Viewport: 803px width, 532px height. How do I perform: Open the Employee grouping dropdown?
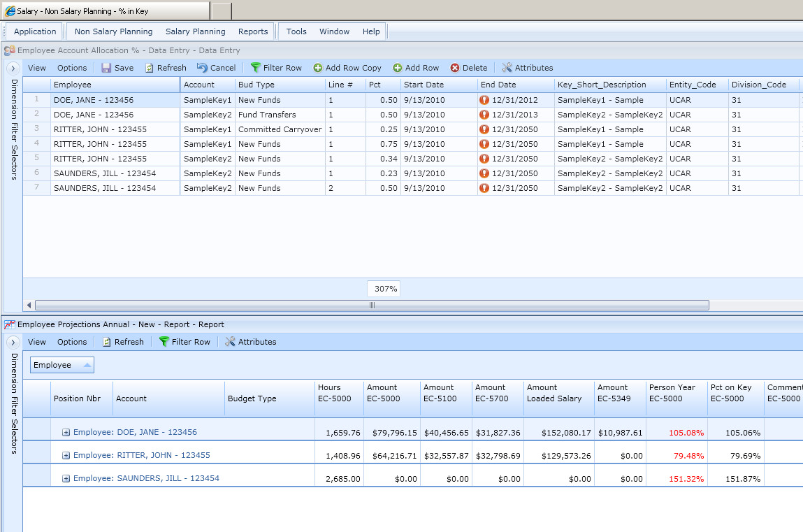[62, 365]
